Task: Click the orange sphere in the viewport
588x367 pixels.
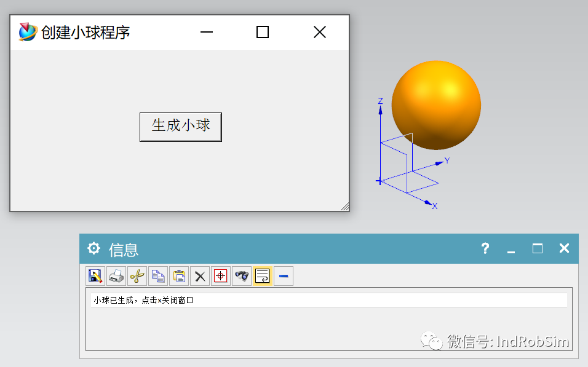Action: coord(435,105)
